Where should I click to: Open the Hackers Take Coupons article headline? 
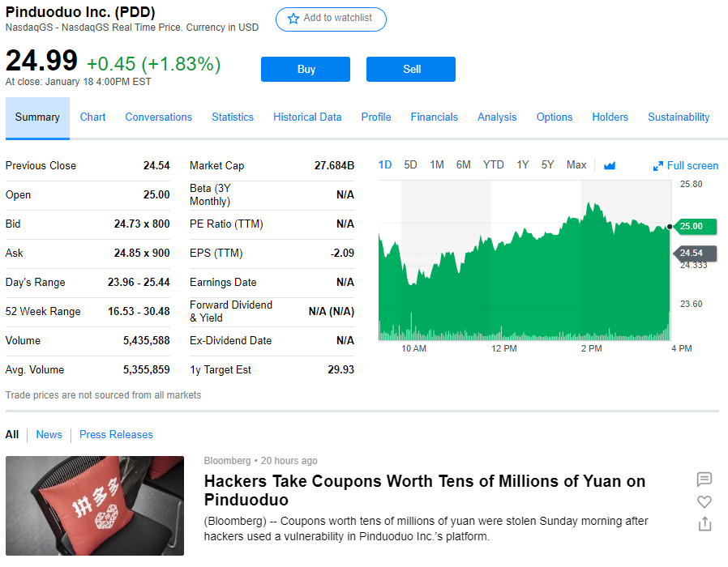pos(425,490)
